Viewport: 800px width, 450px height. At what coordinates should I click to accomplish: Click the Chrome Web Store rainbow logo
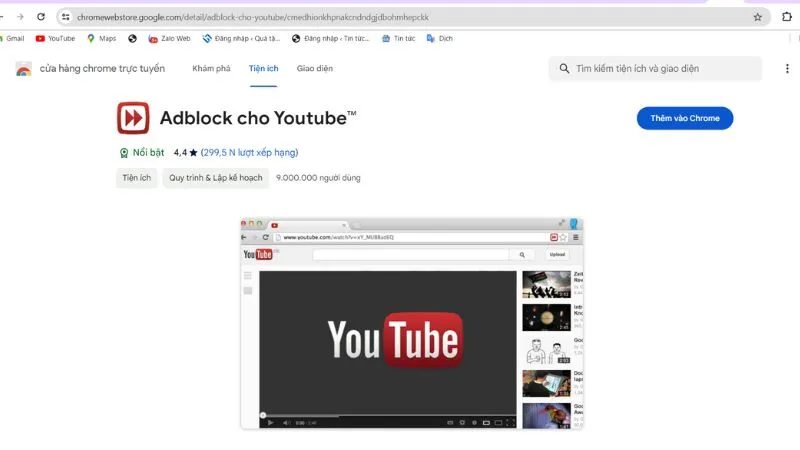pyautogui.click(x=23, y=69)
